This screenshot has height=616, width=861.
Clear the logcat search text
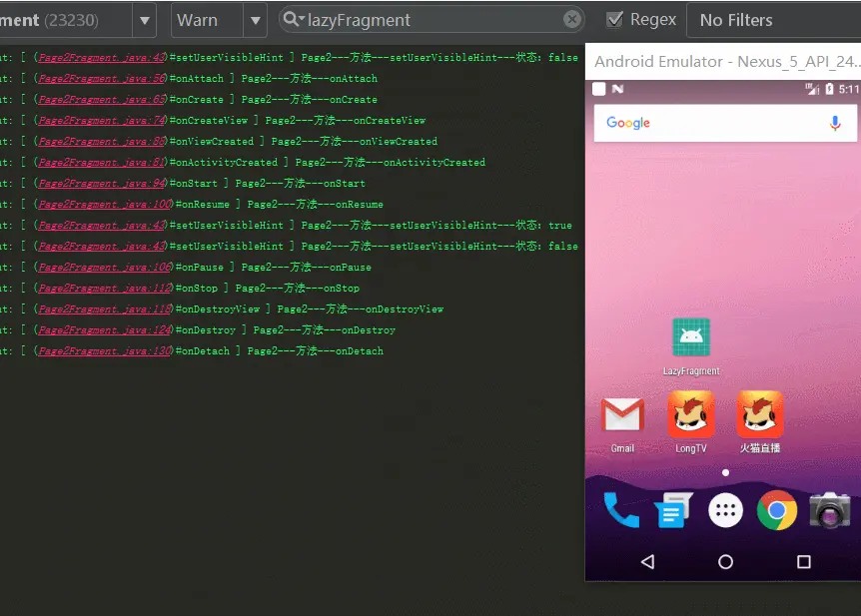coord(572,20)
